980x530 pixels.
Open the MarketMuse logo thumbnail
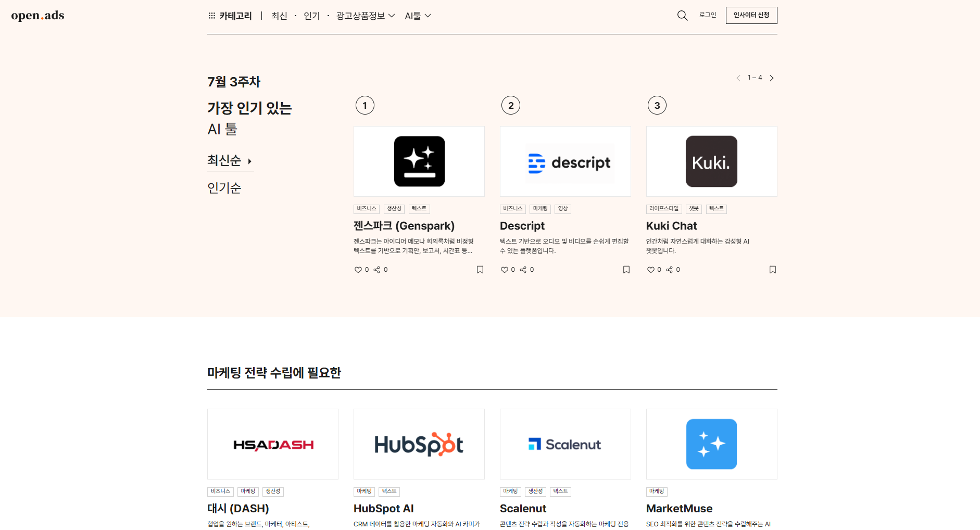712,444
